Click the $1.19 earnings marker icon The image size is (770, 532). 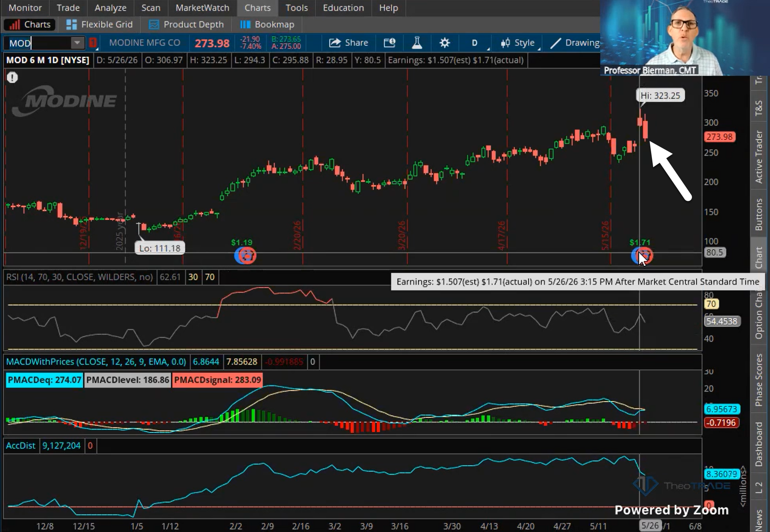[x=245, y=255]
